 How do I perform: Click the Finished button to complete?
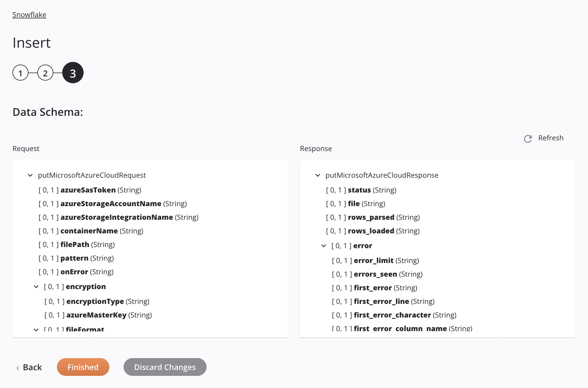tap(83, 367)
